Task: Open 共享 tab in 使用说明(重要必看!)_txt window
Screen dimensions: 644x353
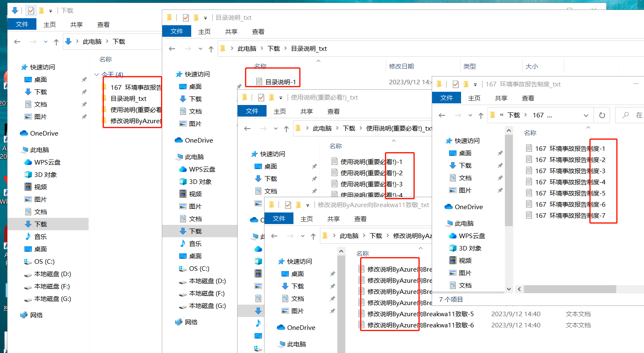Action: 307,111
